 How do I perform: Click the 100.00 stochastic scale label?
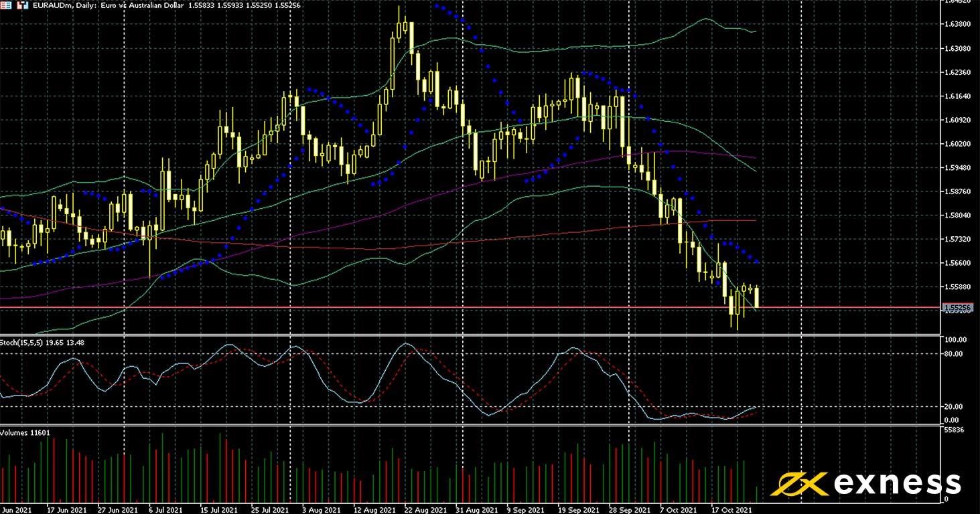click(x=955, y=340)
